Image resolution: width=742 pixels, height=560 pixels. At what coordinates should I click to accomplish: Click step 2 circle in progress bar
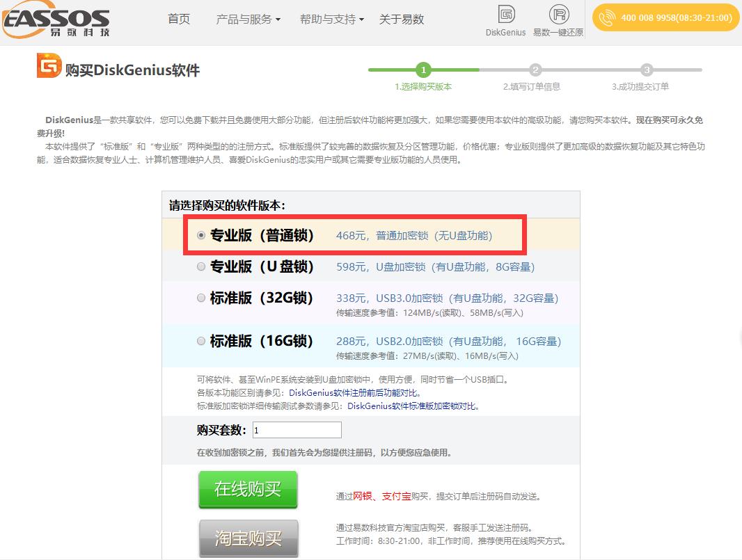click(x=535, y=70)
